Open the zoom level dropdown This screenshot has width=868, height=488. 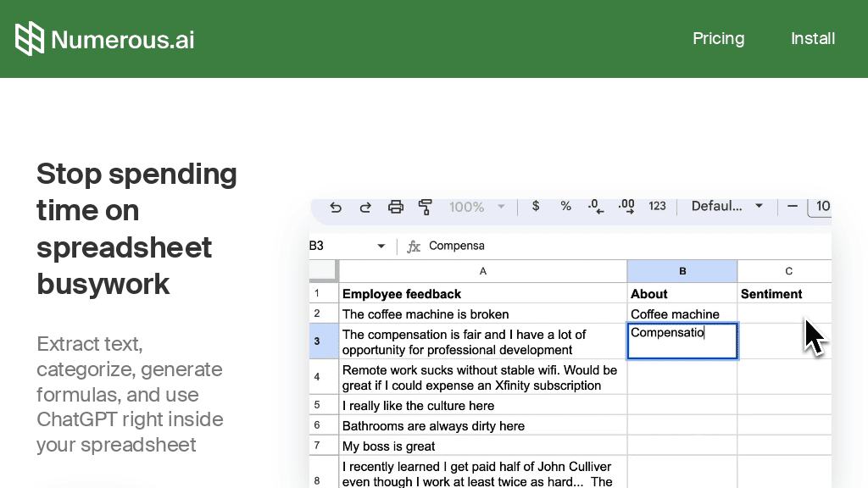(x=476, y=206)
